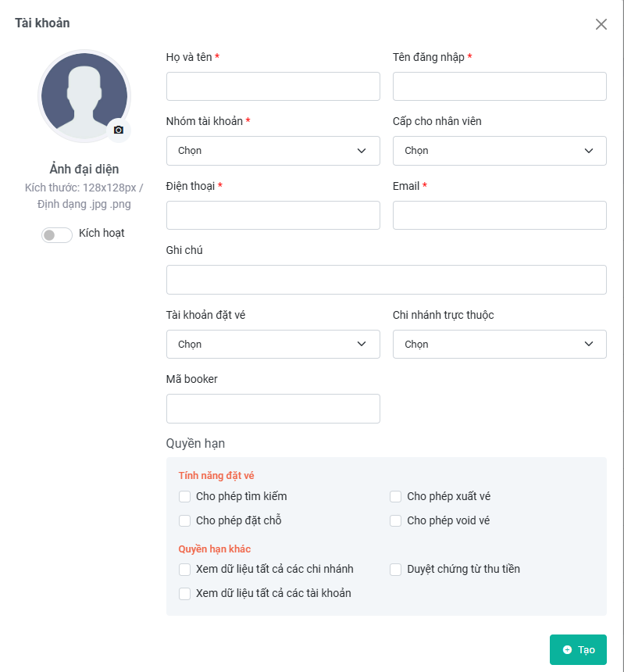Expand the Chi nhánh trực thuộc dropdown
Image resolution: width=624 pixels, height=672 pixels.
tap(499, 344)
